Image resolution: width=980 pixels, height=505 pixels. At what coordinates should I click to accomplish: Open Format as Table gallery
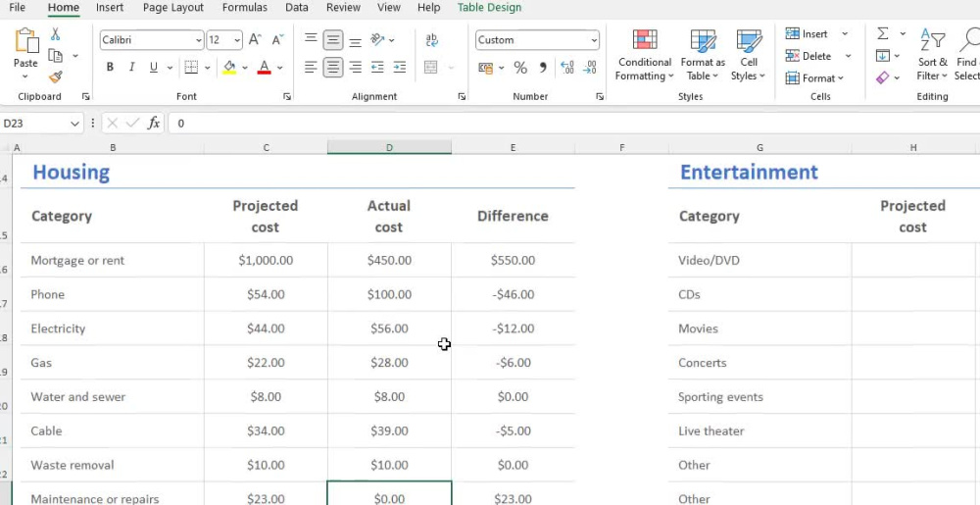click(703, 55)
